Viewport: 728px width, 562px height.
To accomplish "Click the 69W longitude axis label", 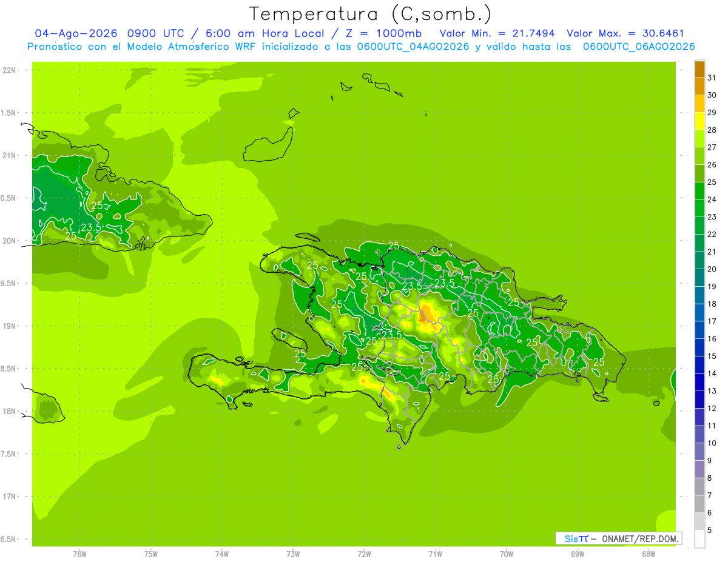I will [578, 554].
